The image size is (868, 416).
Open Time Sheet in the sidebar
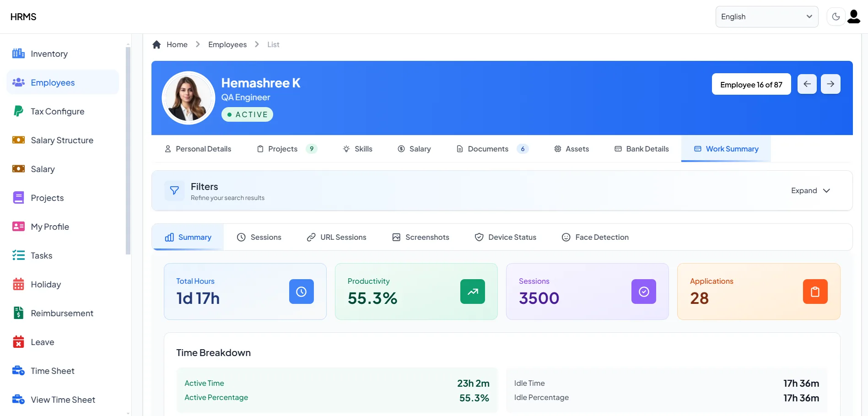53,371
